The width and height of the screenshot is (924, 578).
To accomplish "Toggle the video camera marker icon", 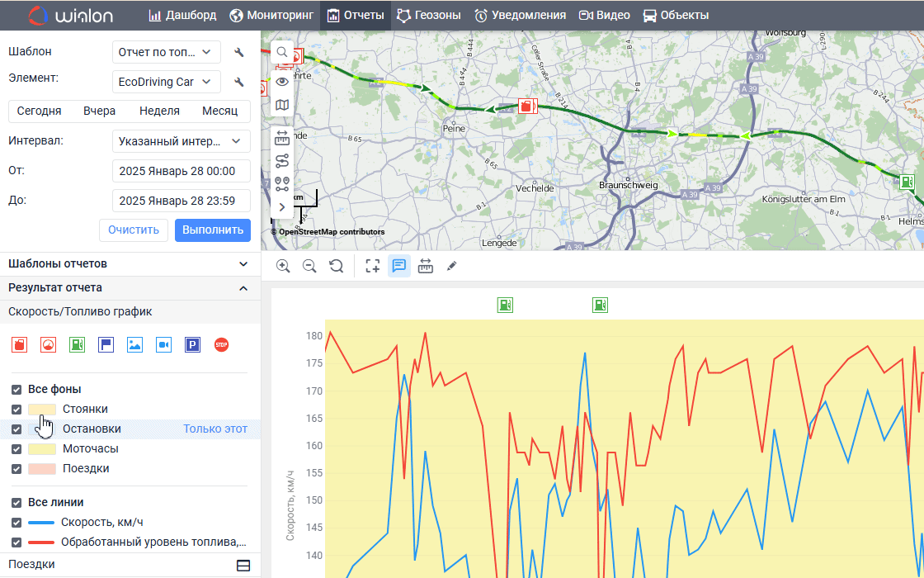I will (x=164, y=345).
